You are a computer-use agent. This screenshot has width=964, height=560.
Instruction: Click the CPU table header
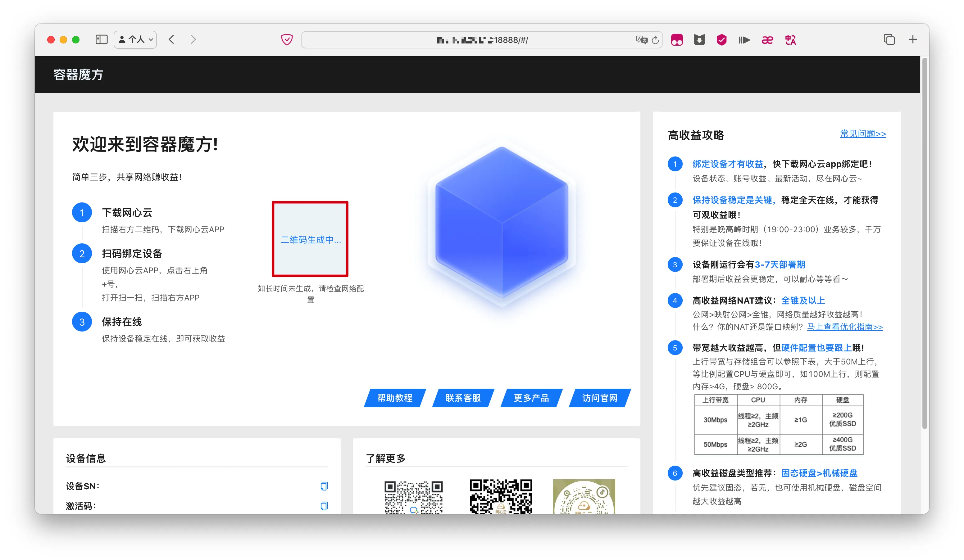pos(758,400)
